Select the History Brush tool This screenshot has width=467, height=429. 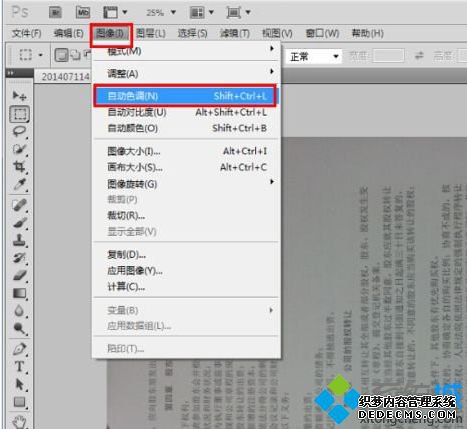click(20, 258)
